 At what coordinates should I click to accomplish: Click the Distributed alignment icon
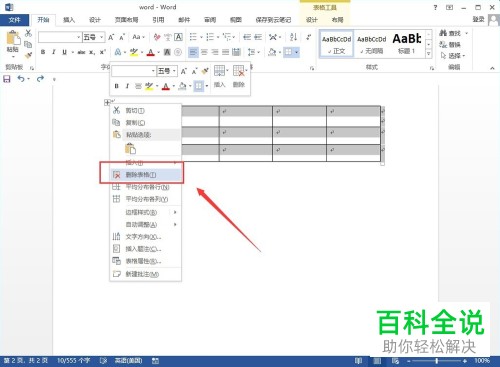click(x=236, y=52)
